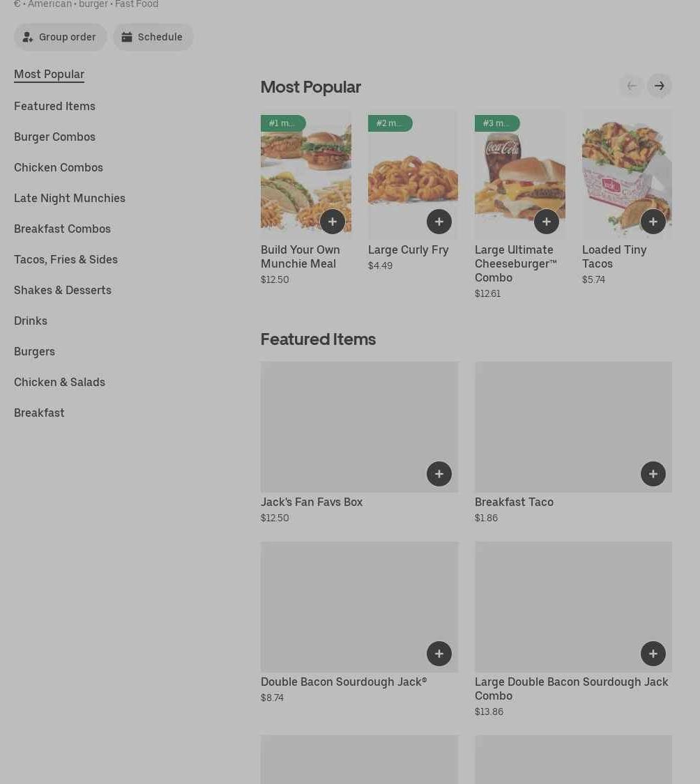The height and width of the screenshot is (784, 700).
Task: Jump to Burger Combos category
Action: 54,137
